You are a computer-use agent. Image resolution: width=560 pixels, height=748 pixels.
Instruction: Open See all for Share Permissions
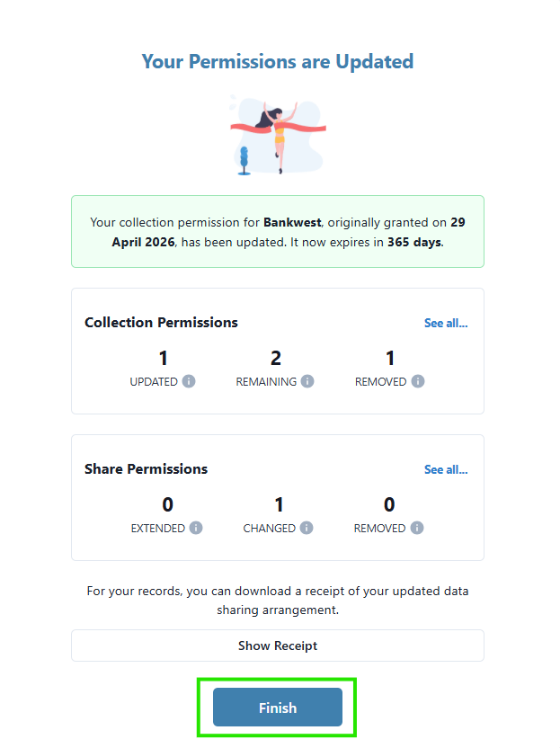(x=446, y=469)
